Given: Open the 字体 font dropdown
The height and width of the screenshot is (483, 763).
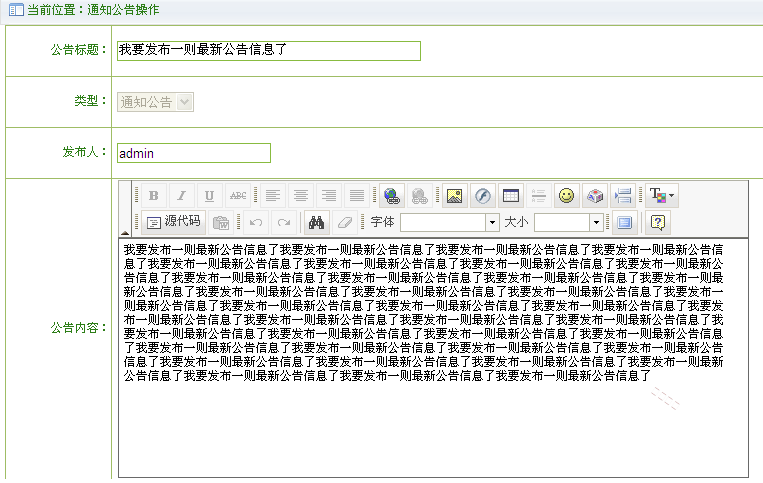Looking at the screenshot, I should click(x=450, y=223).
